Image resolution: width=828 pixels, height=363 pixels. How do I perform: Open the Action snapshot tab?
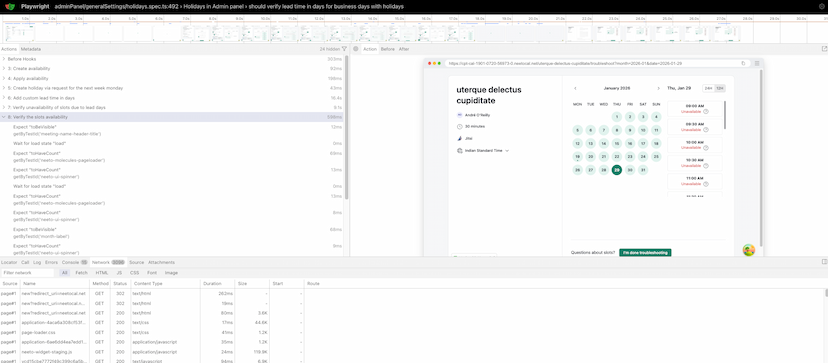(x=370, y=49)
